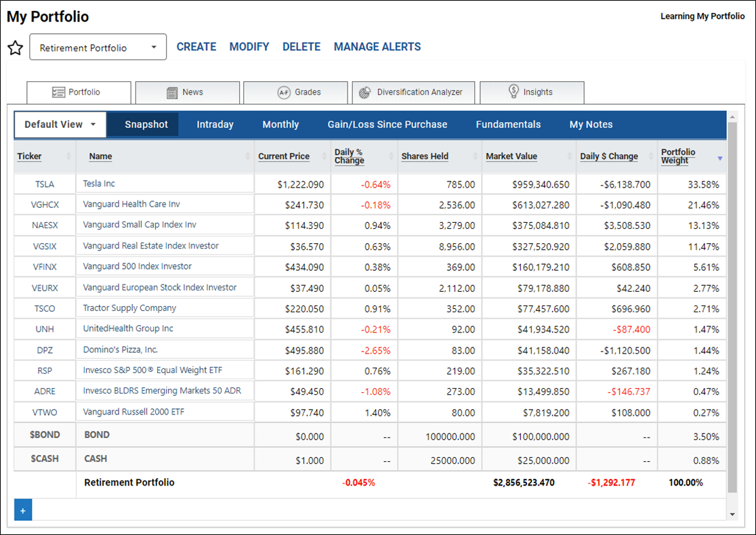Click the Portfolio tab checklist icon
The height and width of the screenshot is (535, 756).
[58, 92]
